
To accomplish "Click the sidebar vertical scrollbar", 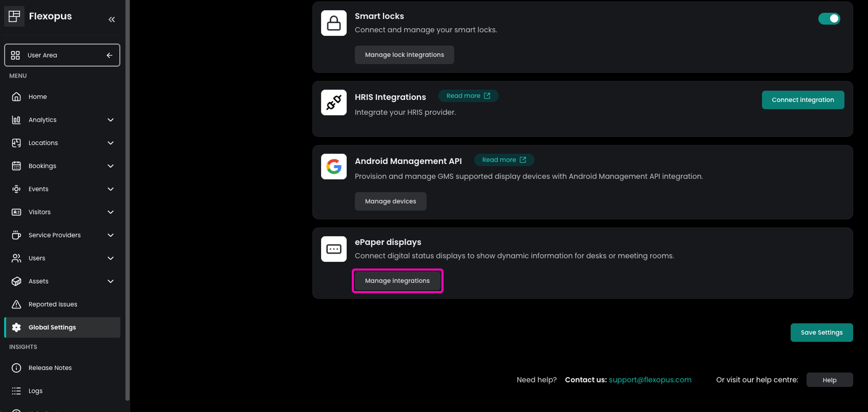I will (x=128, y=200).
